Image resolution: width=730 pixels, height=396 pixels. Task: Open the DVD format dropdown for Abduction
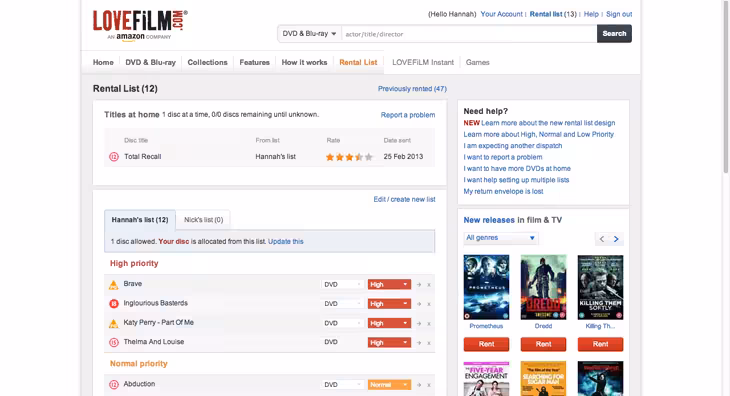click(342, 385)
